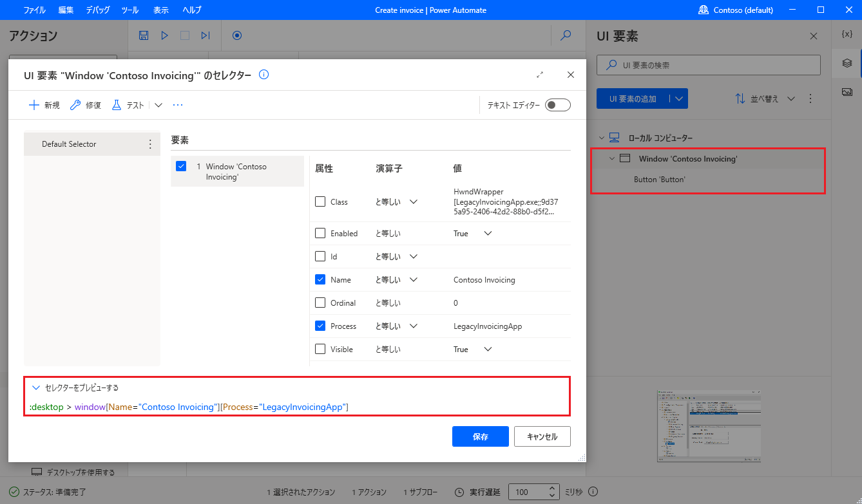The width and height of the screenshot is (862, 504).
Task: Expand selector dialog with arrows icon
Action: (540, 75)
